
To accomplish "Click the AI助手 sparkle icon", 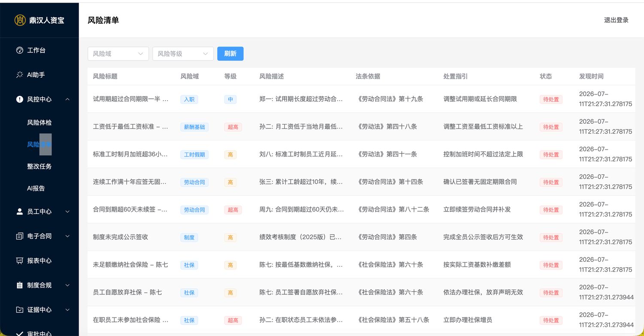I will (x=19, y=75).
